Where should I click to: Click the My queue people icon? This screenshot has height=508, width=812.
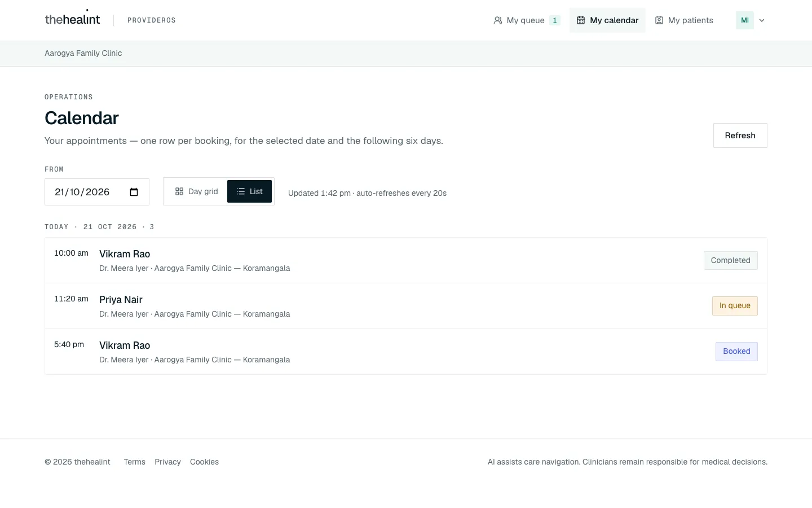[x=498, y=20]
